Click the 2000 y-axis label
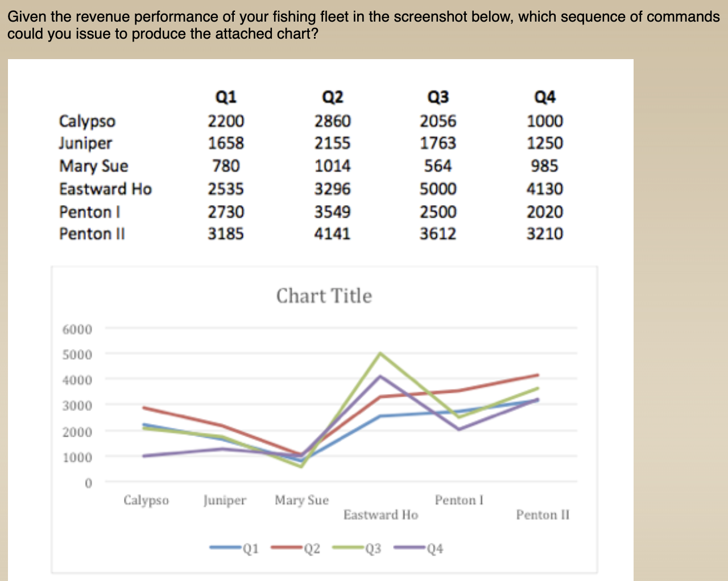Image resolution: width=728 pixels, height=581 pixels. pyautogui.click(x=77, y=431)
